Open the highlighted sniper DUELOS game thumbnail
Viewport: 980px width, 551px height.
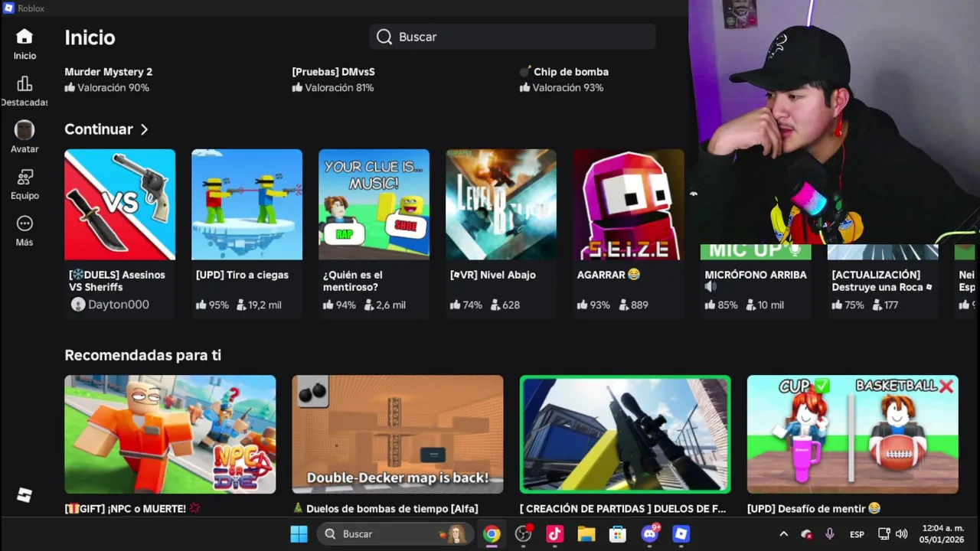pyautogui.click(x=625, y=434)
